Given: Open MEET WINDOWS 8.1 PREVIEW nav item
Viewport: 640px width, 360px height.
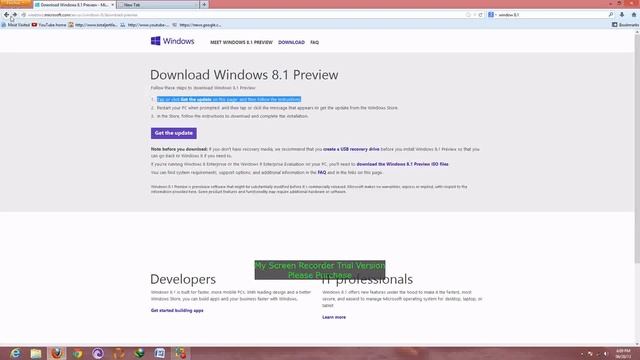Looking at the screenshot, I should (x=241, y=42).
